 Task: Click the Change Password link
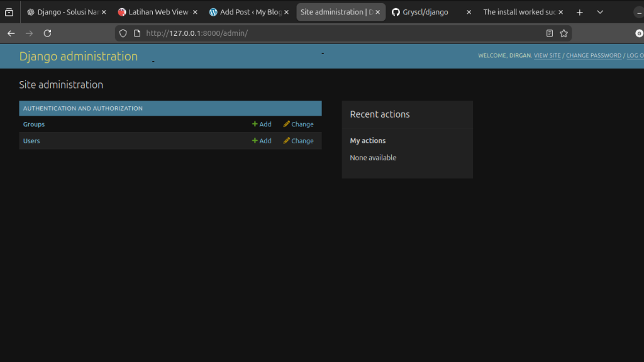pos(593,56)
